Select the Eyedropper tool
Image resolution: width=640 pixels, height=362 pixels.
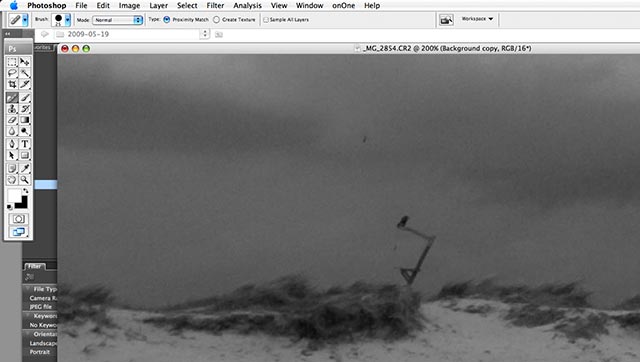(x=25, y=168)
